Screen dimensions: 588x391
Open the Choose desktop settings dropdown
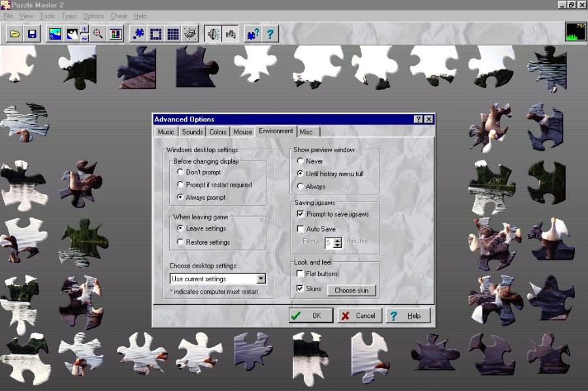pyautogui.click(x=261, y=279)
